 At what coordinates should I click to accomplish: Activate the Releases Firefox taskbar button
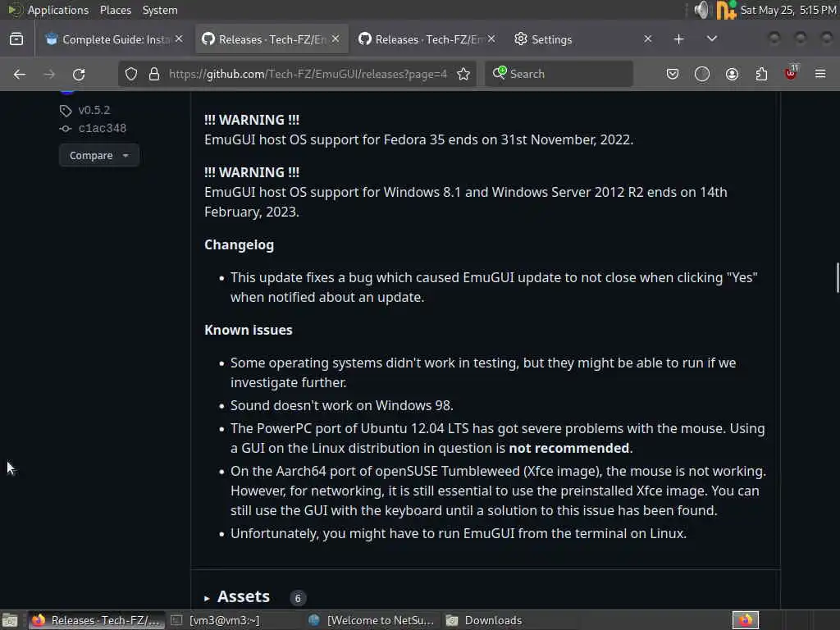pos(97,620)
